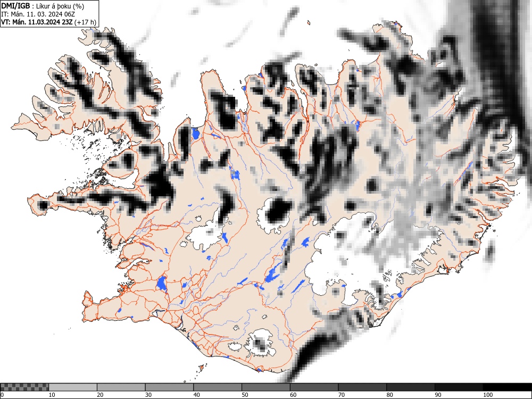Click the '0' legend scale label

(2, 395)
